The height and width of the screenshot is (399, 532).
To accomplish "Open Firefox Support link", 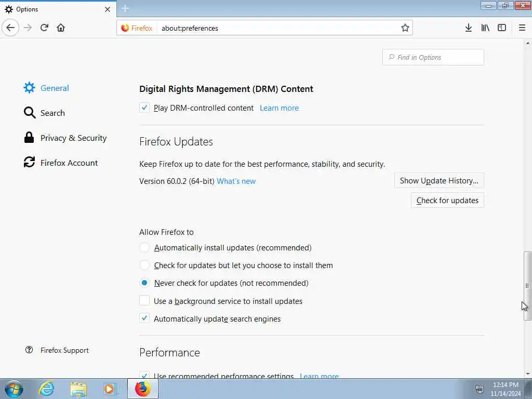I will [64, 350].
